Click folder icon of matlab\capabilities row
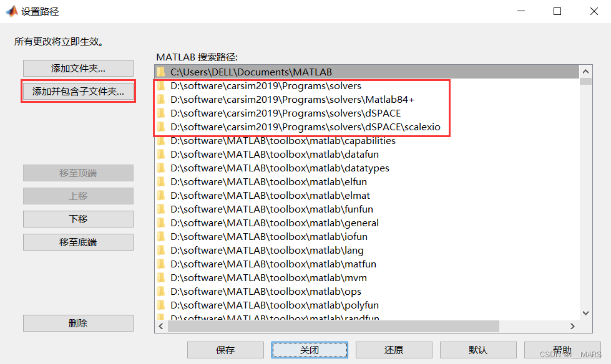The width and height of the screenshot is (611, 364). point(161,140)
